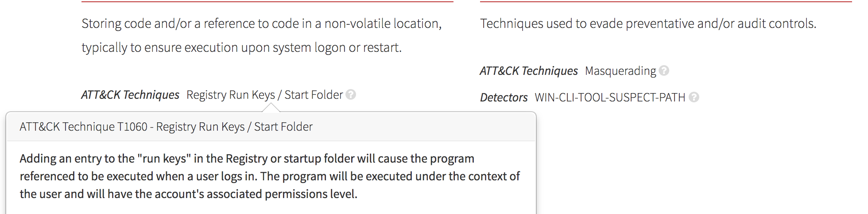
Task: Click the help icon next to Masquerading
Action: (664, 70)
